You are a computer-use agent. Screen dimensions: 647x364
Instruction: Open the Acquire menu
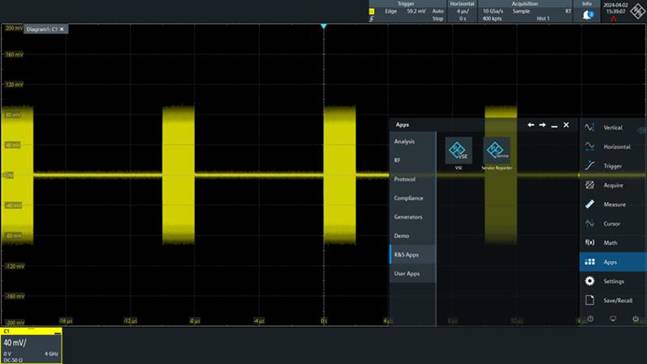click(x=612, y=185)
